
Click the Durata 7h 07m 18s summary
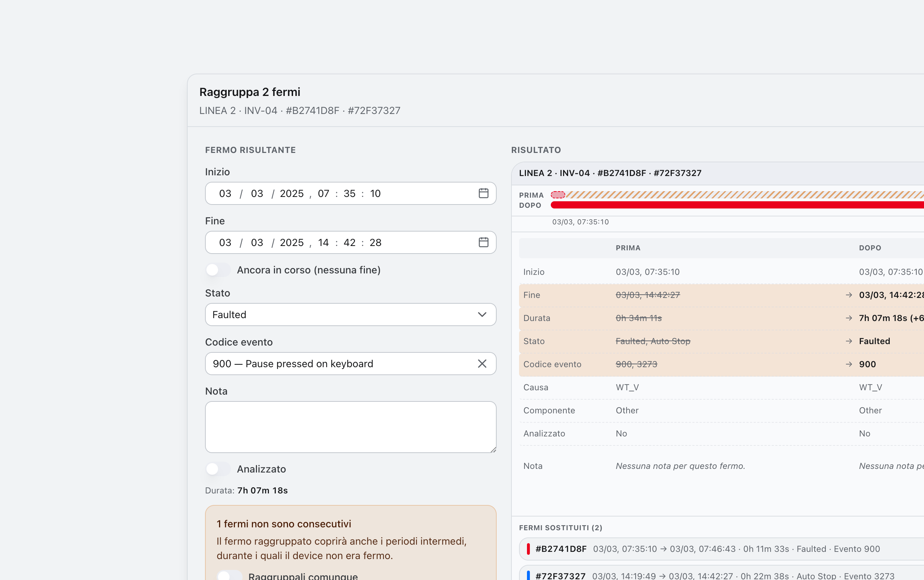247,490
